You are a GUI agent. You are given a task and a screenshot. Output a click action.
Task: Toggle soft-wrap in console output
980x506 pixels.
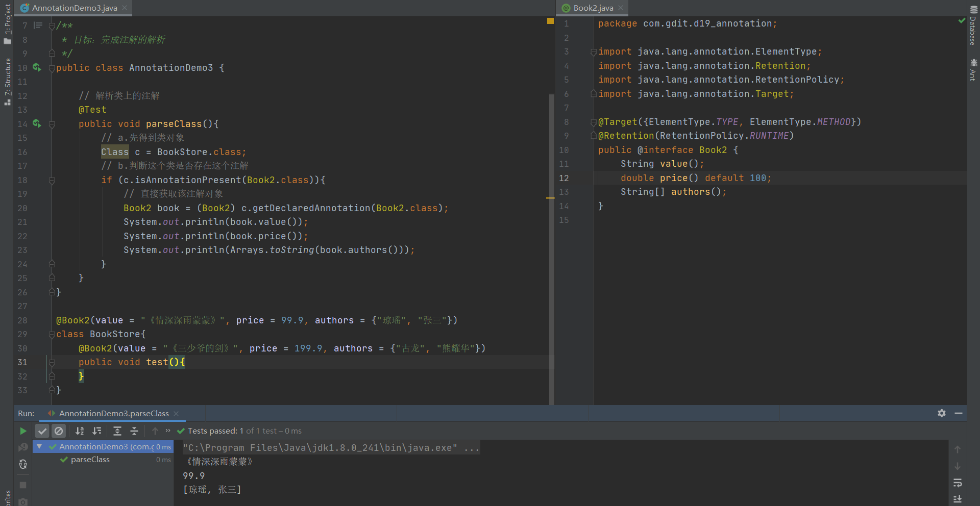click(958, 483)
